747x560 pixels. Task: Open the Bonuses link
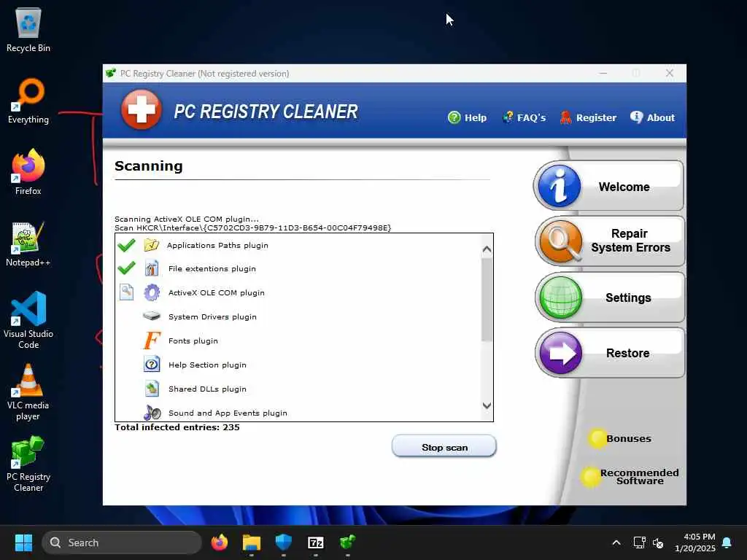point(620,438)
